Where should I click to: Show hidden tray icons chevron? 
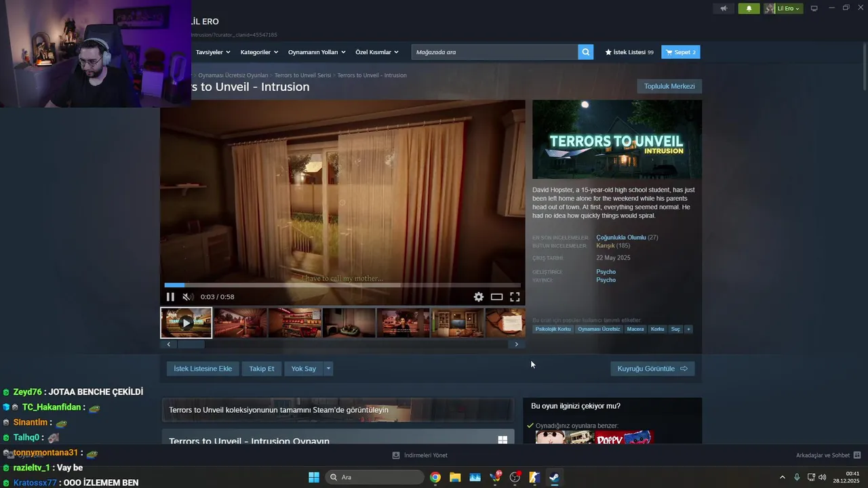(x=782, y=477)
